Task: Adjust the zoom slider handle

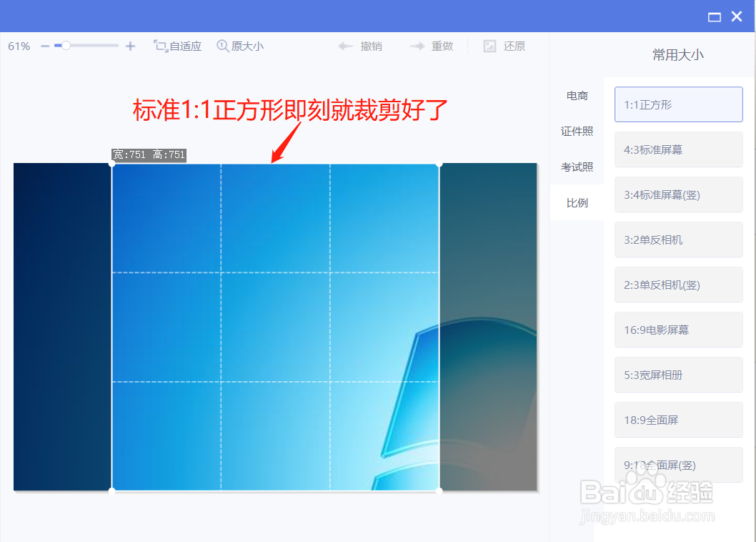Action: [66, 46]
